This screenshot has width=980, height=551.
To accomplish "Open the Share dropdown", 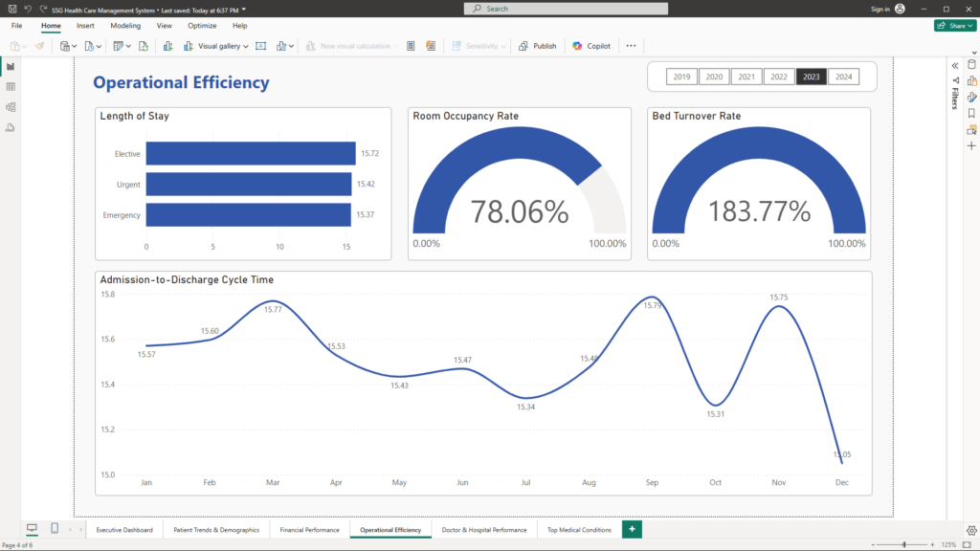I will [954, 26].
